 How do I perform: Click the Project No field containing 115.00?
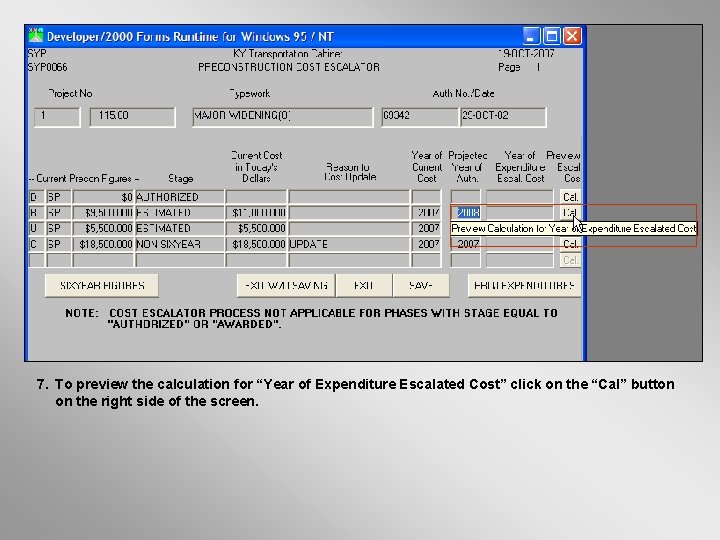pos(132,117)
